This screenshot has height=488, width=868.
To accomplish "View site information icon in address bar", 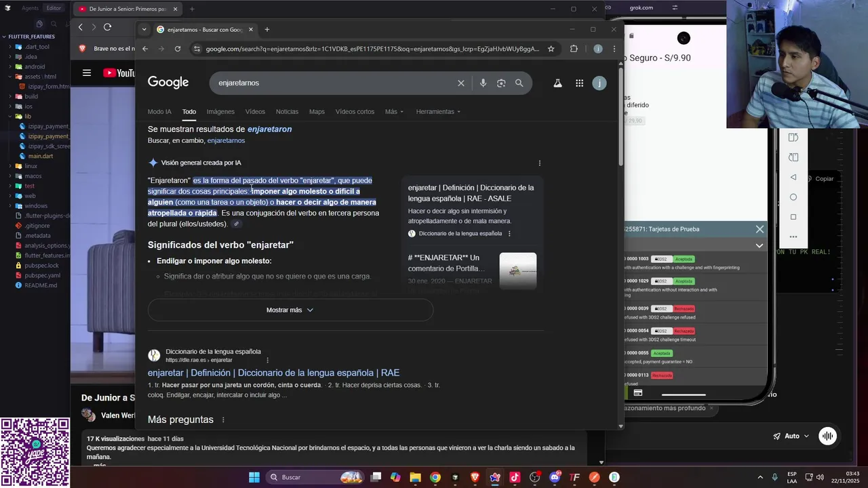I will [x=197, y=49].
